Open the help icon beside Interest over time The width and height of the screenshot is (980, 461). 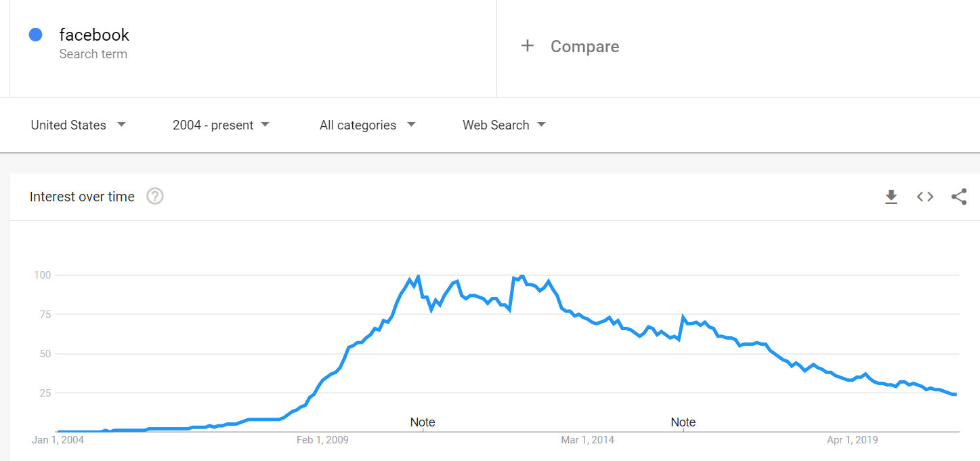click(x=155, y=197)
